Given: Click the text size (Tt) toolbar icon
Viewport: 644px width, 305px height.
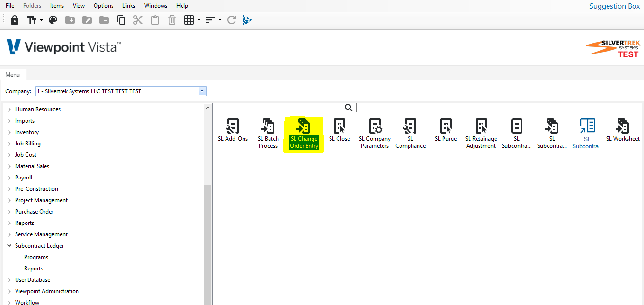Looking at the screenshot, I should 32,20.
